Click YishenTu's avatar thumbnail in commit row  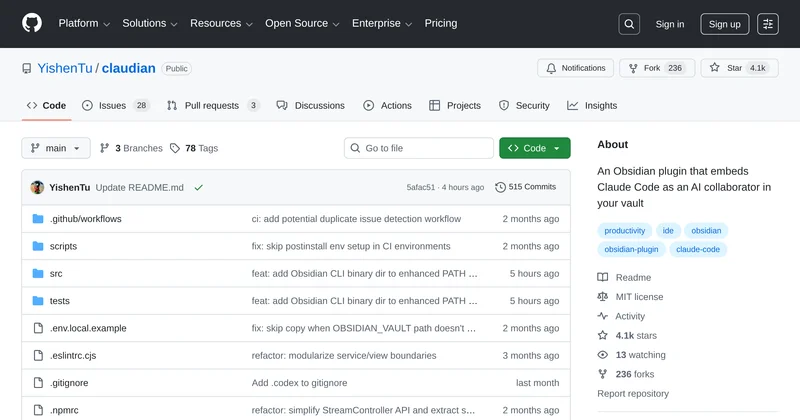coord(37,187)
